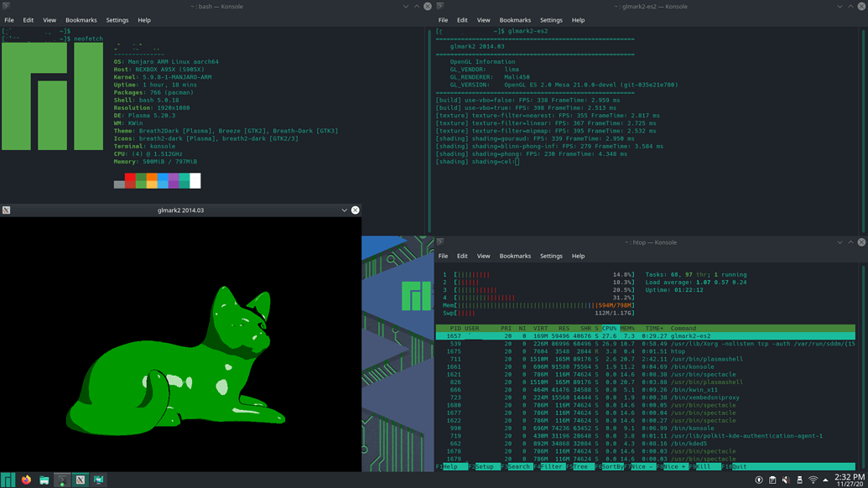
Task: Click the notifications icon in the system tray
Action: 759,480
